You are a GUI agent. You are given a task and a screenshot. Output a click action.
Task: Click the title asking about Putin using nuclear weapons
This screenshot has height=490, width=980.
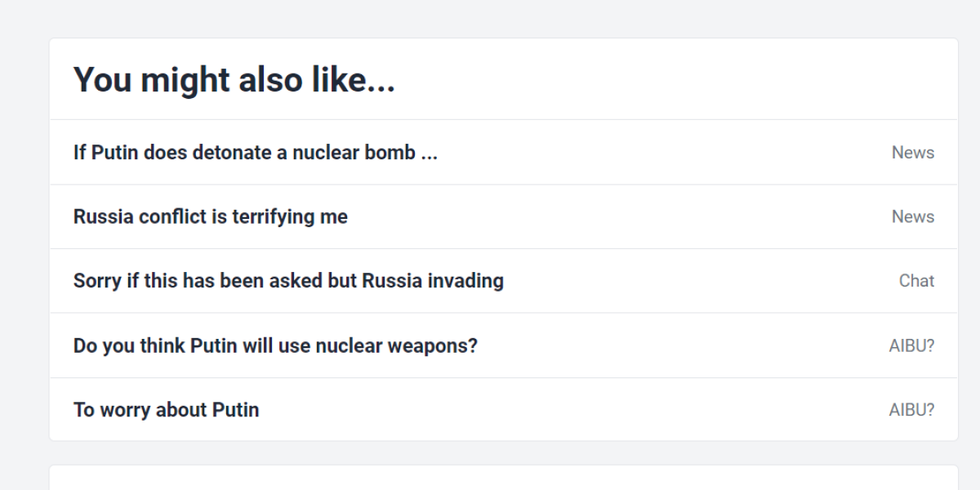click(x=275, y=345)
